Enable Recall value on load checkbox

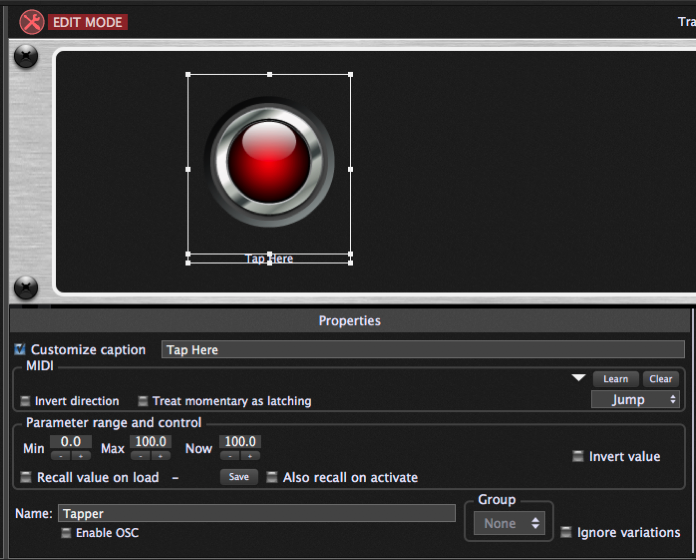26,477
